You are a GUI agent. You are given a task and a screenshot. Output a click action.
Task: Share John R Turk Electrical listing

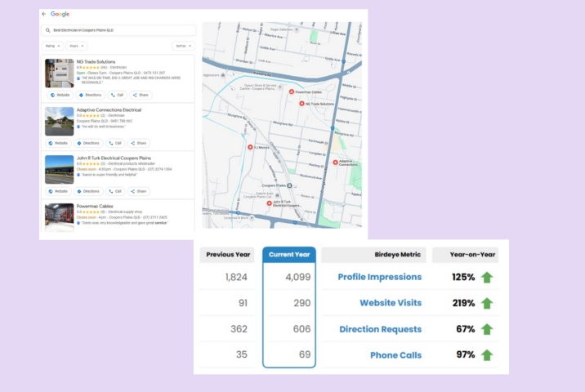(139, 191)
